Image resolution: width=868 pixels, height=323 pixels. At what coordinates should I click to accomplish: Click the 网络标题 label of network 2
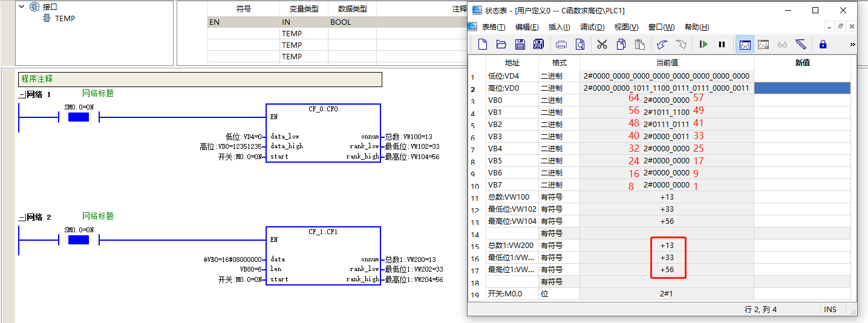98,217
